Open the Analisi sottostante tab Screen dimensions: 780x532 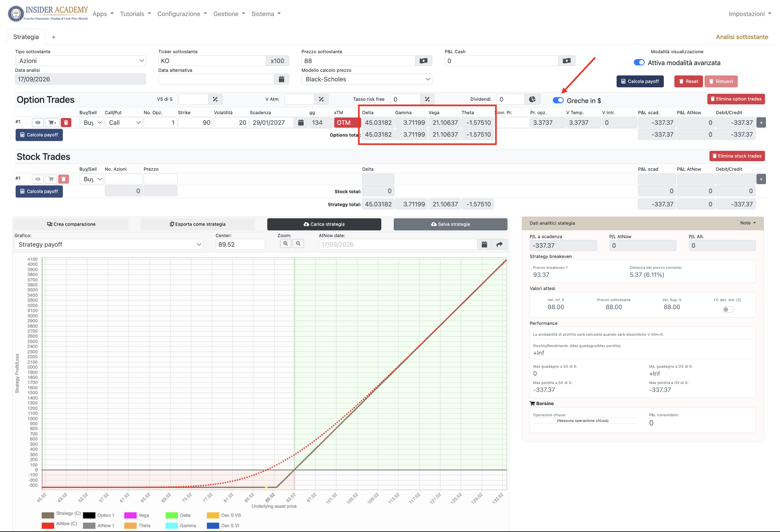click(x=742, y=37)
